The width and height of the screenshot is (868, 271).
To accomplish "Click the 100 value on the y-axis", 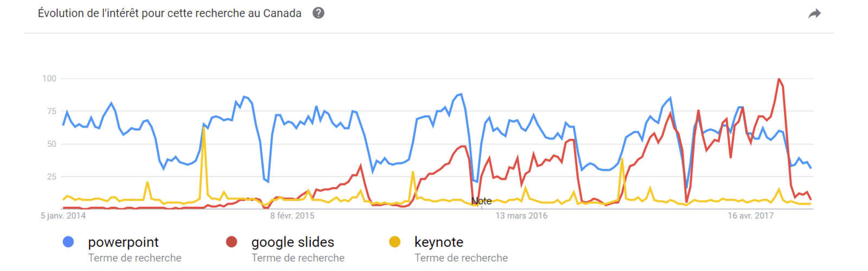I will [49, 79].
